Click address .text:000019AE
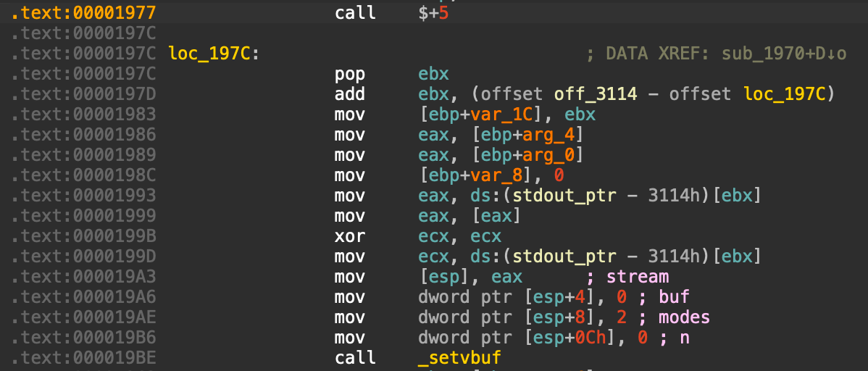 83,317
